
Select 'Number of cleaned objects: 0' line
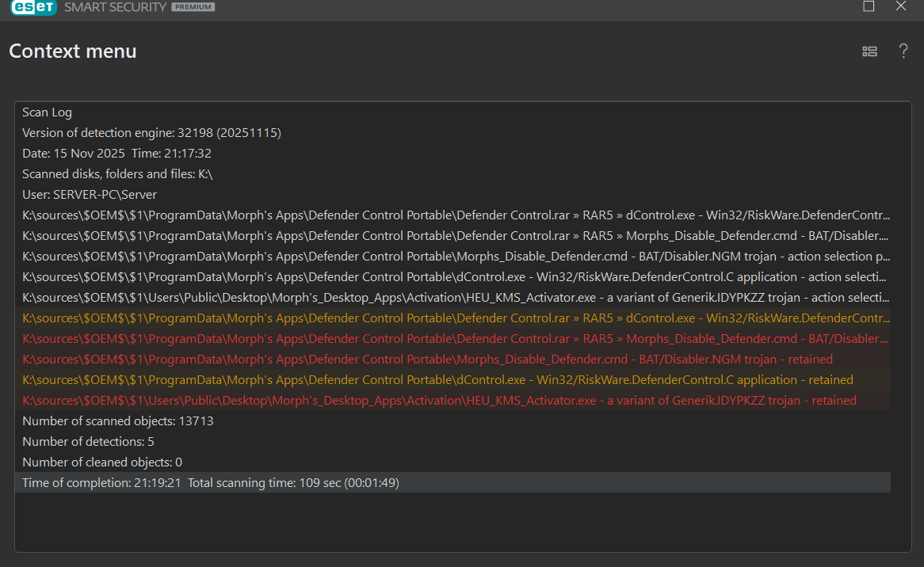[x=102, y=462]
